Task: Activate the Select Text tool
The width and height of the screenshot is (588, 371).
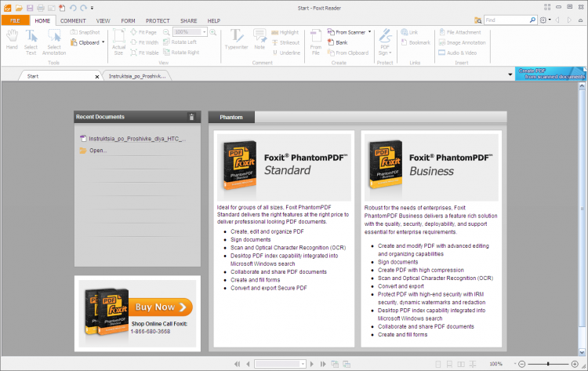Action: tap(31, 42)
